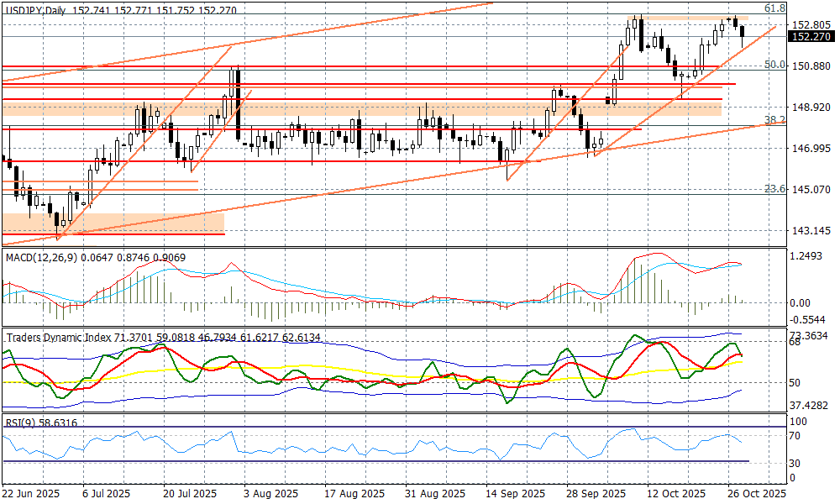Image resolution: width=840 pixels, height=504 pixels.
Task: Click the 50.0 Fibonacci level label
Action: [x=774, y=65]
